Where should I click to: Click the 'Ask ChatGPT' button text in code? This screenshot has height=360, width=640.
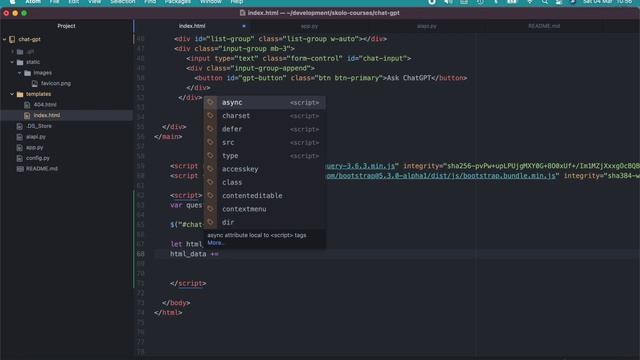click(409, 78)
